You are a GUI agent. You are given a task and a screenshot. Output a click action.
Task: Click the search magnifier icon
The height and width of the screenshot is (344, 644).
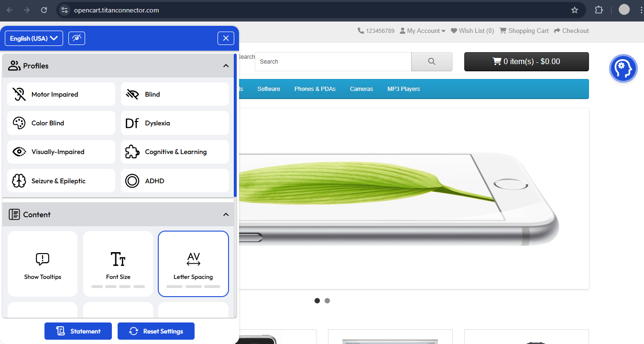pos(431,61)
